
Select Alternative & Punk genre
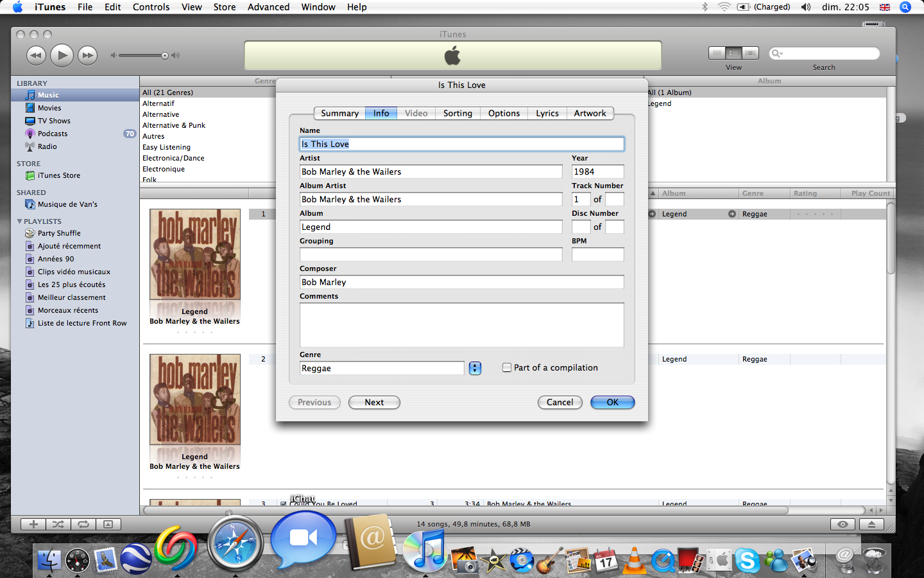pyautogui.click(x=174, y=125)
